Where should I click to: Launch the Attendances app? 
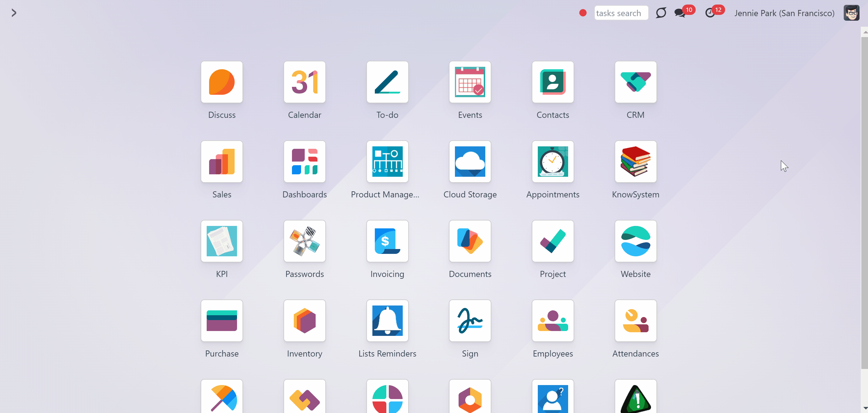pos(636,321)
